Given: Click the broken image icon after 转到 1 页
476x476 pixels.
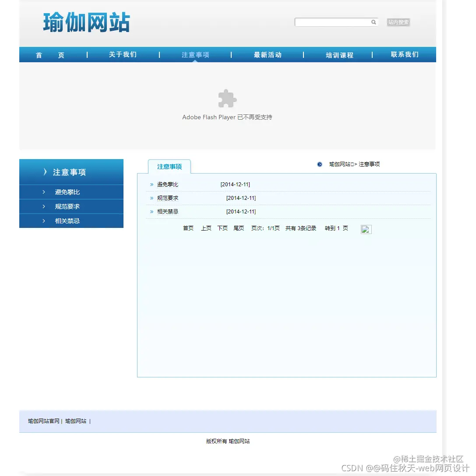Looking at the screenshot, I should 366,229.
